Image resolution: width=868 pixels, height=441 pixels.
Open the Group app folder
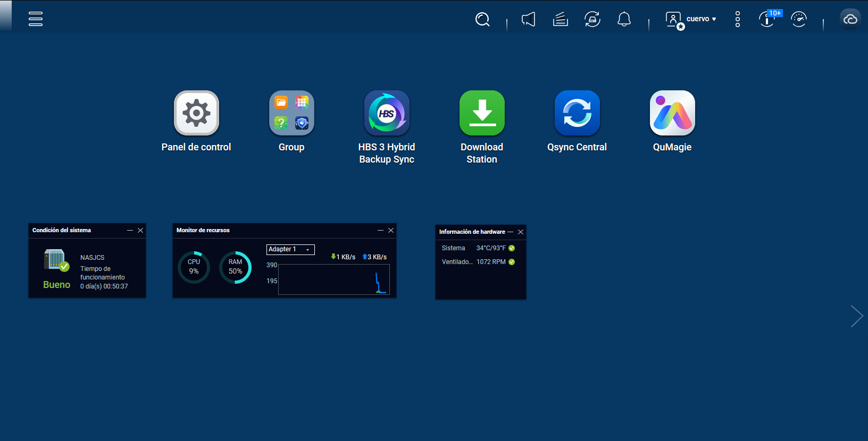(x=291, y=113)
